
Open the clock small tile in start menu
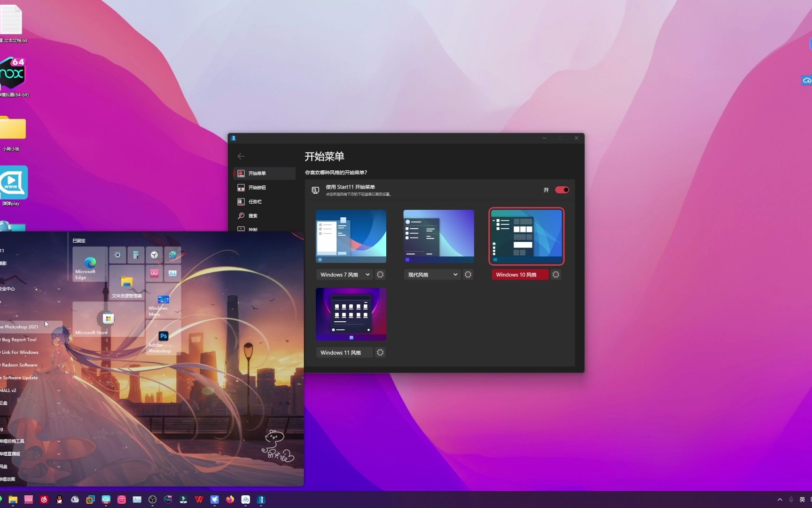154,255
